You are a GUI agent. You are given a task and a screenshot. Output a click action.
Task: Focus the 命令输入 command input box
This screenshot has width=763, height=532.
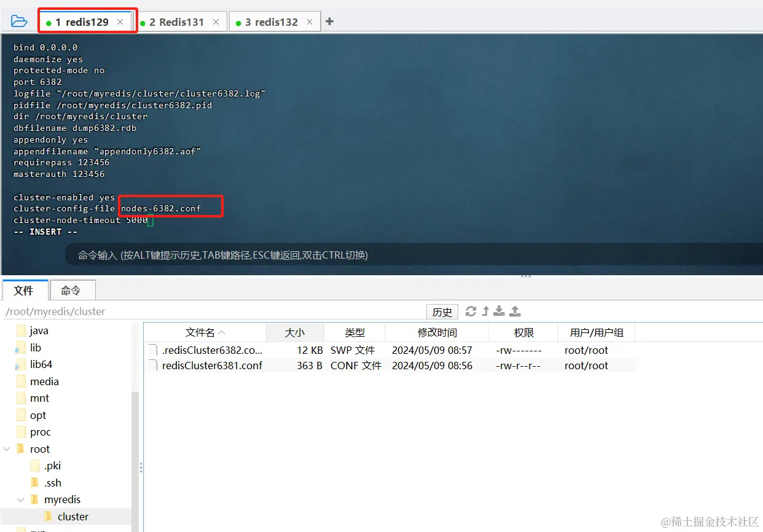click(415, 254)
